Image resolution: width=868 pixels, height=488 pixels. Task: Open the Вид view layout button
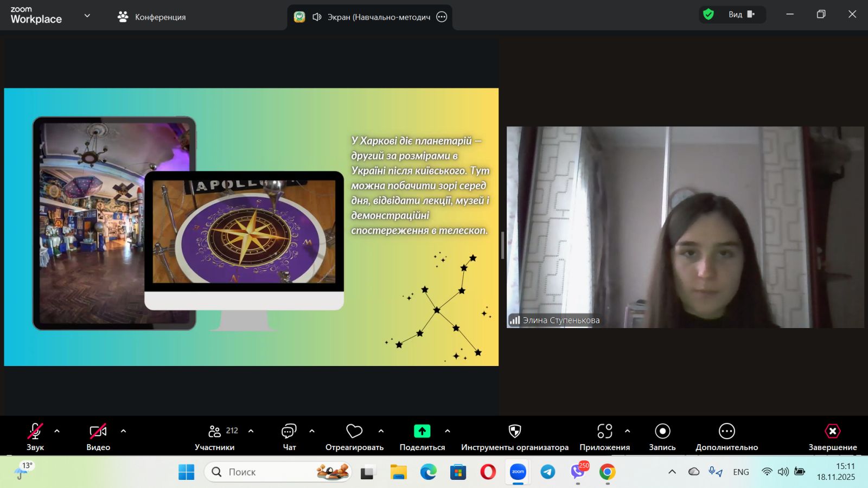click(x=742, y=15)
